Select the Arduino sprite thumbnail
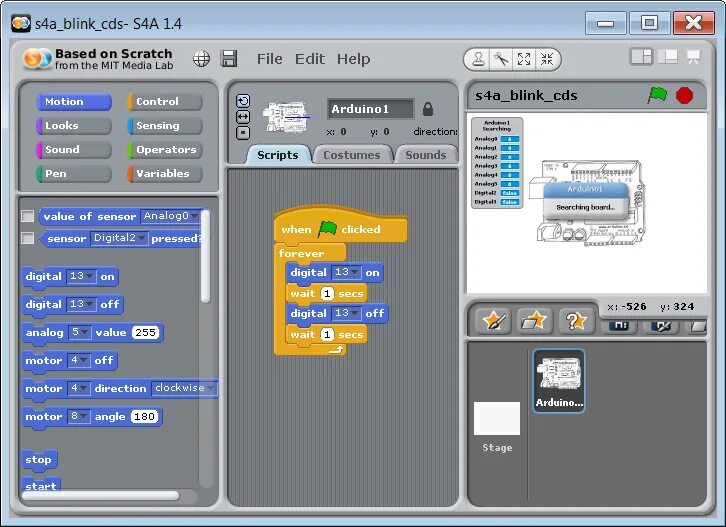Image resolution: width=726 pixels, height=527 pixels. [559, 380]
